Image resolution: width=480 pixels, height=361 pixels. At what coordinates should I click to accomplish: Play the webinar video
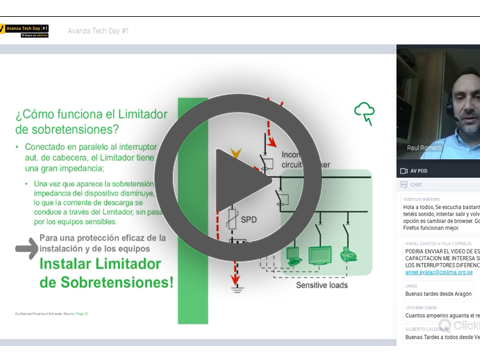(238, 178)
